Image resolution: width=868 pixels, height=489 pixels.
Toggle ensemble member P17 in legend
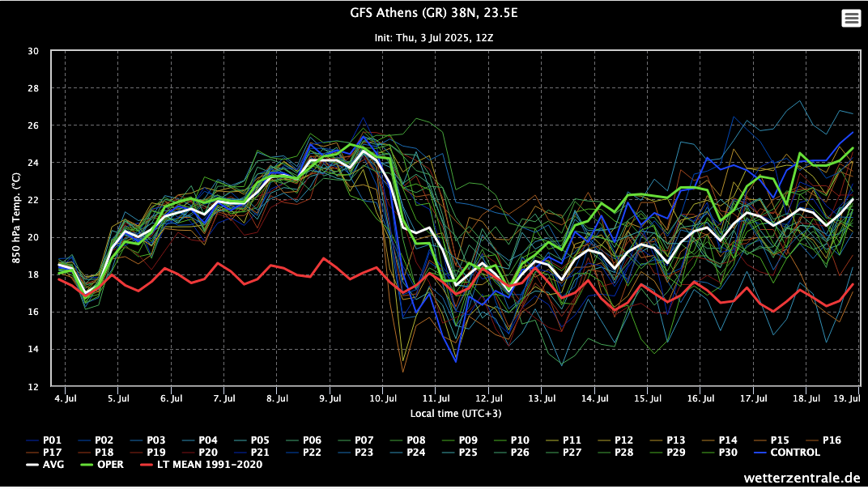(44, 453)
